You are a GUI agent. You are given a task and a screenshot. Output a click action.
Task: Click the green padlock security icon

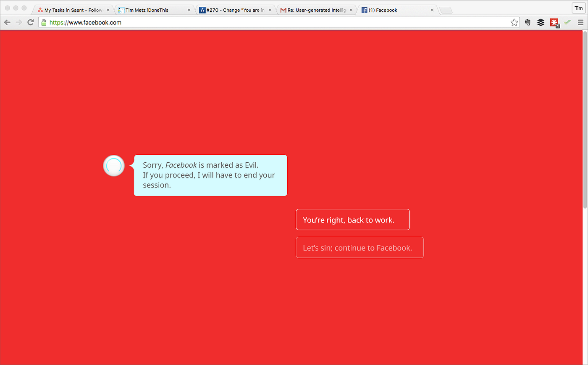[44, 23]
